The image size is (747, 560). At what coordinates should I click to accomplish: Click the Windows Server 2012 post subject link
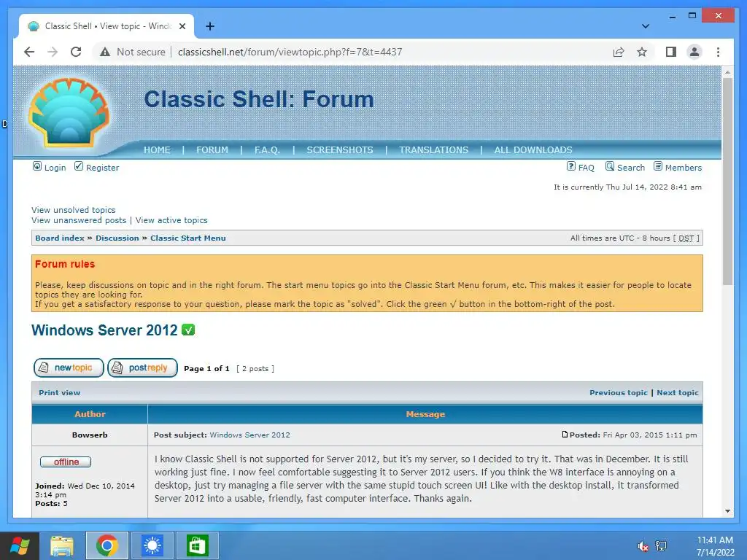[249, 435]
